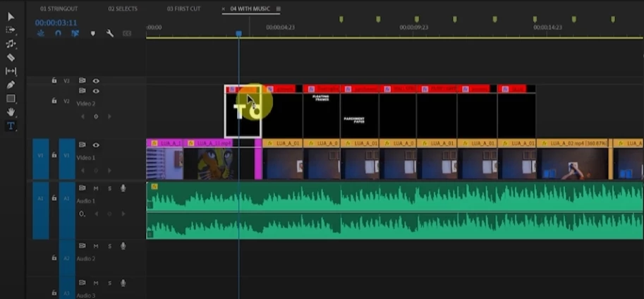The height and width of the screenshot is (299, 644).
Task: Click the Add Marker icon
Action: [93, 33]
